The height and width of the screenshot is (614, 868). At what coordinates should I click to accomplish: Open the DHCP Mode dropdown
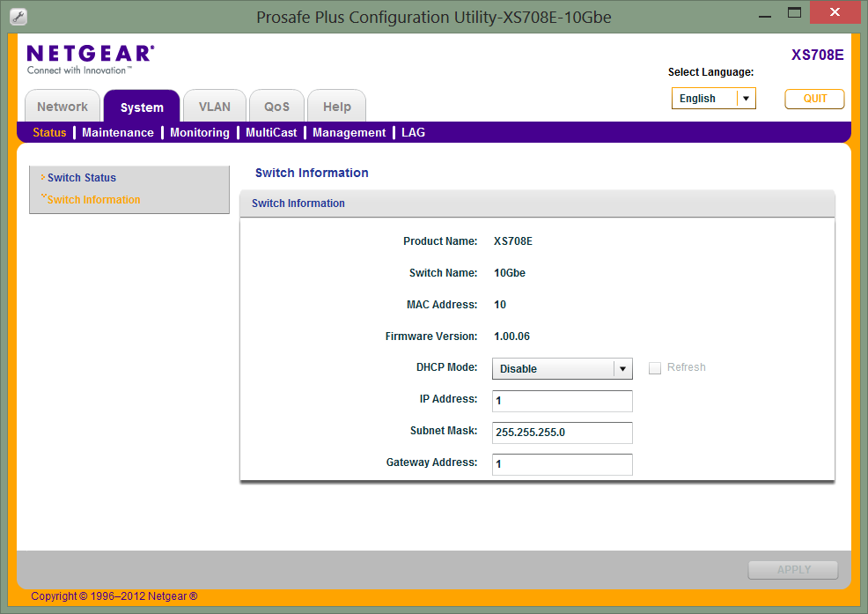[x=562, y=368]
